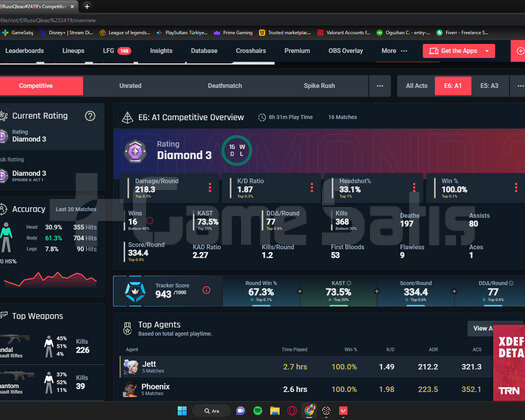525x420 pixels.
Task: Open the Current Rating help question-mark icon
Action: click(x=90, y=116)
